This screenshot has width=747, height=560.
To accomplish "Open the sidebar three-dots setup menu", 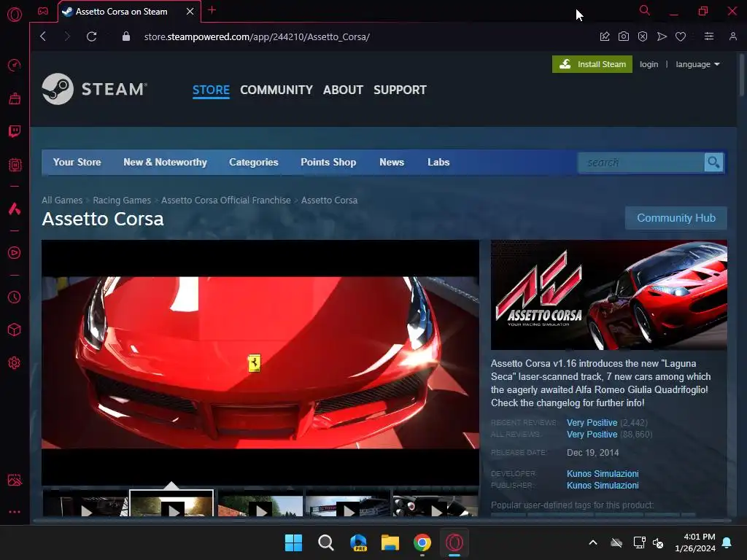I will (15, 512).
